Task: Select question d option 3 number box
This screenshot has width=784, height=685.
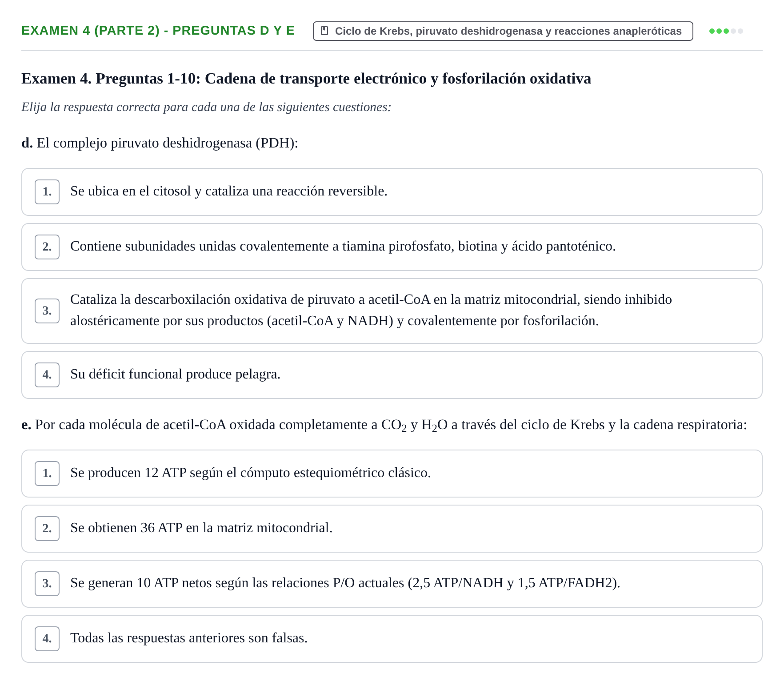Action: [47, 311]
